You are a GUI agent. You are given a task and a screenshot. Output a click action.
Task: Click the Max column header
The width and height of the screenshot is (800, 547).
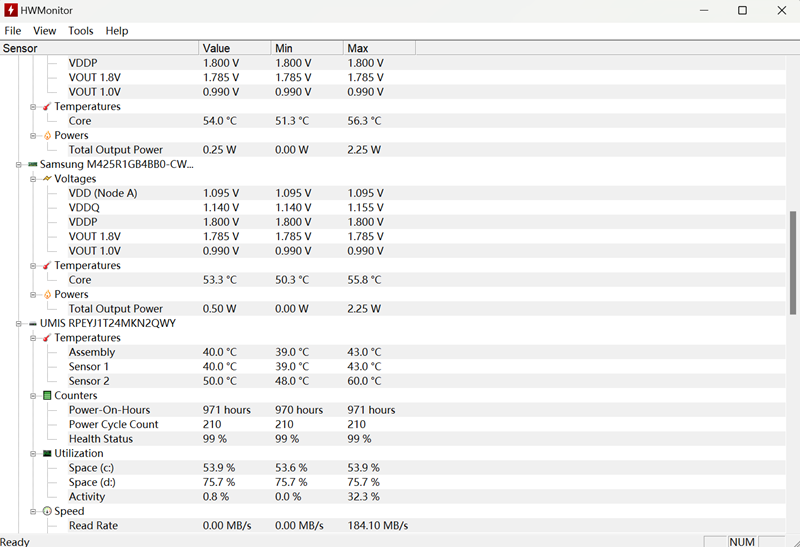pyautogui.click(x=378, y=48)
